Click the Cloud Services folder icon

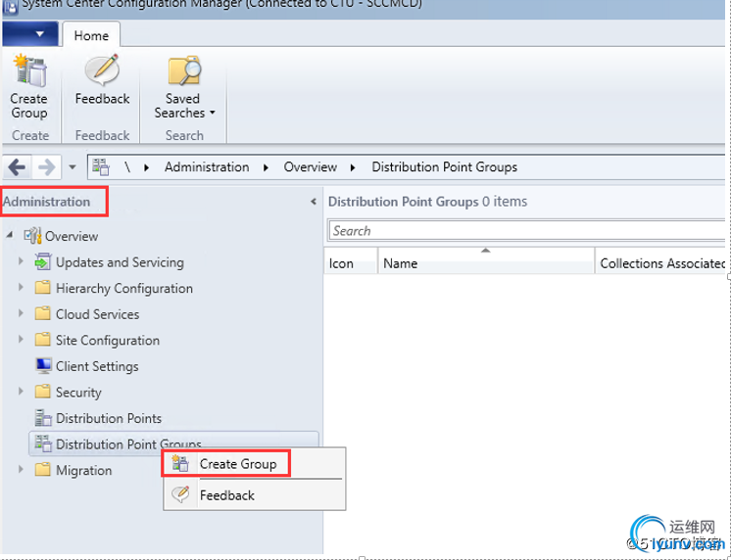pos(43,313)
